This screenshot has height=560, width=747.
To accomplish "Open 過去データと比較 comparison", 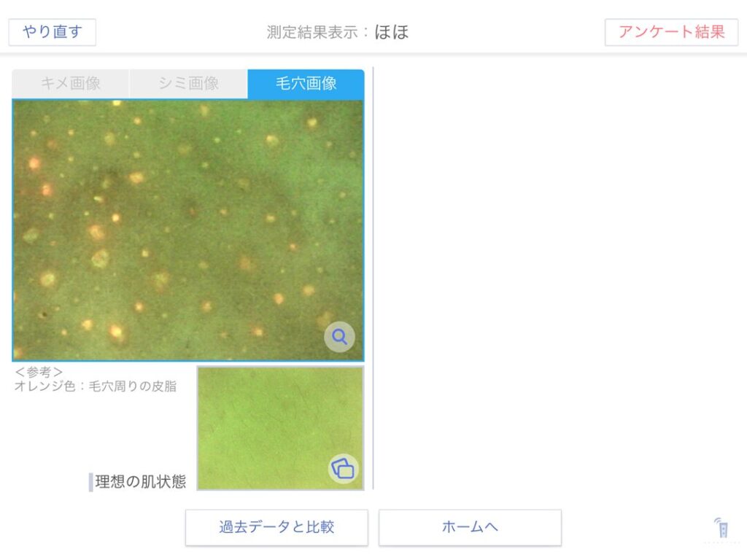I will 276,527.
